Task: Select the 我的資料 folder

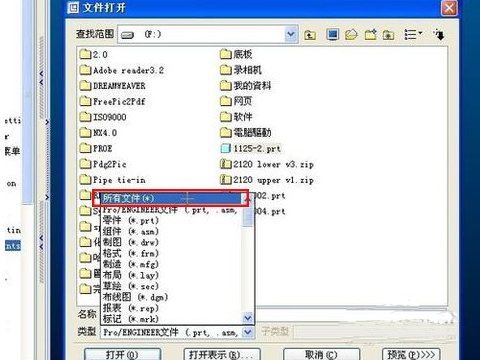Action: (246, 85)
